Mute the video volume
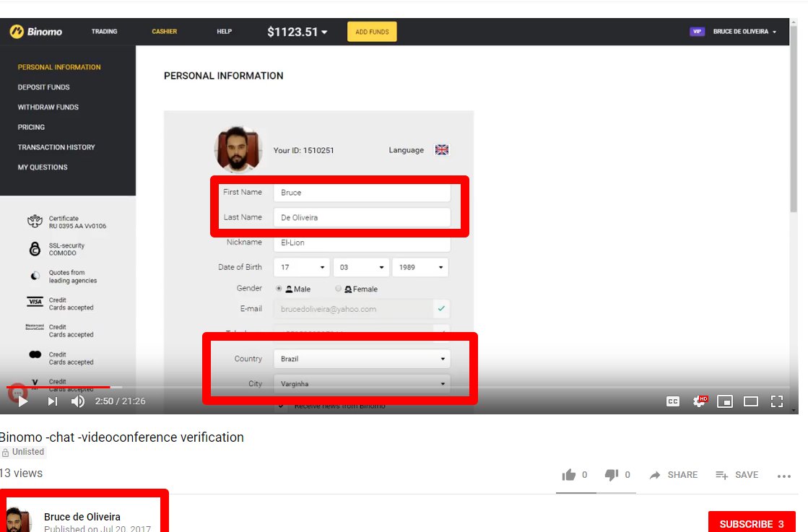The image size is (808, 532). pos(78,401)
